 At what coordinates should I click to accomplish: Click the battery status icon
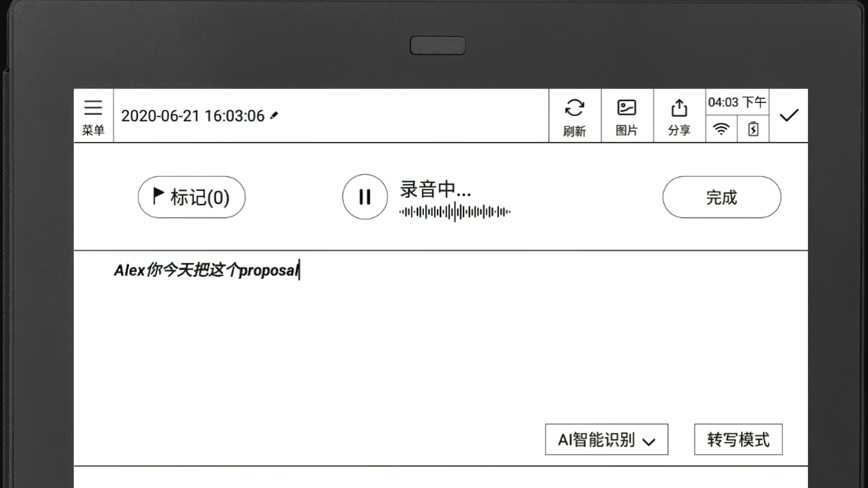point(753,129)
